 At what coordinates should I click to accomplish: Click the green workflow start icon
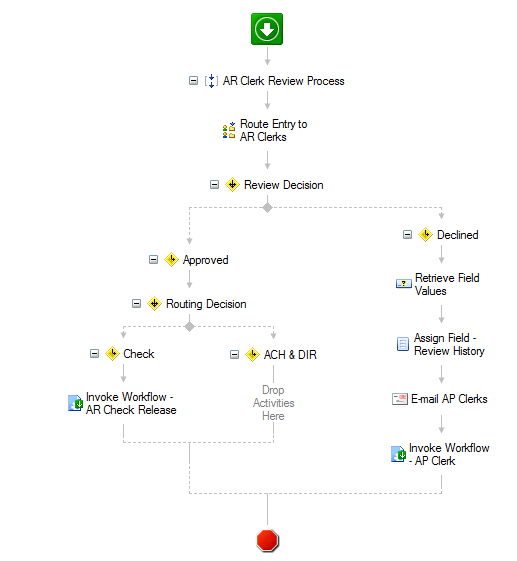[x=267, y=29]
